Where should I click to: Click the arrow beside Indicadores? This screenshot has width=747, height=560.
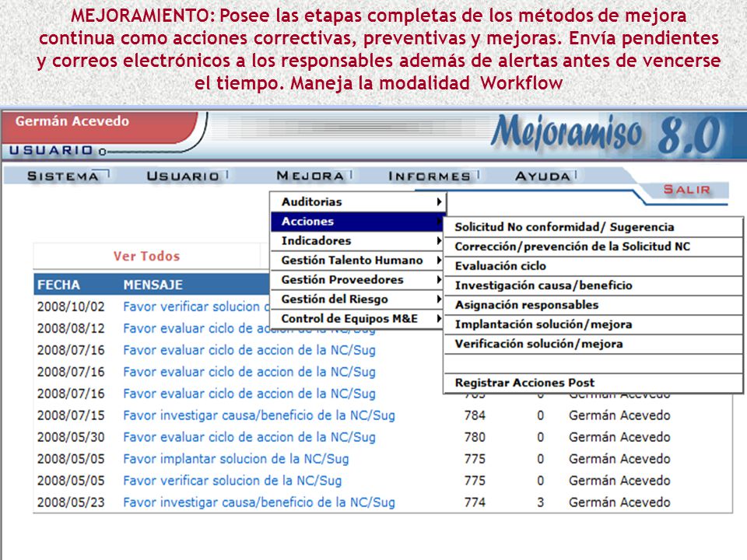pos(439,241)
